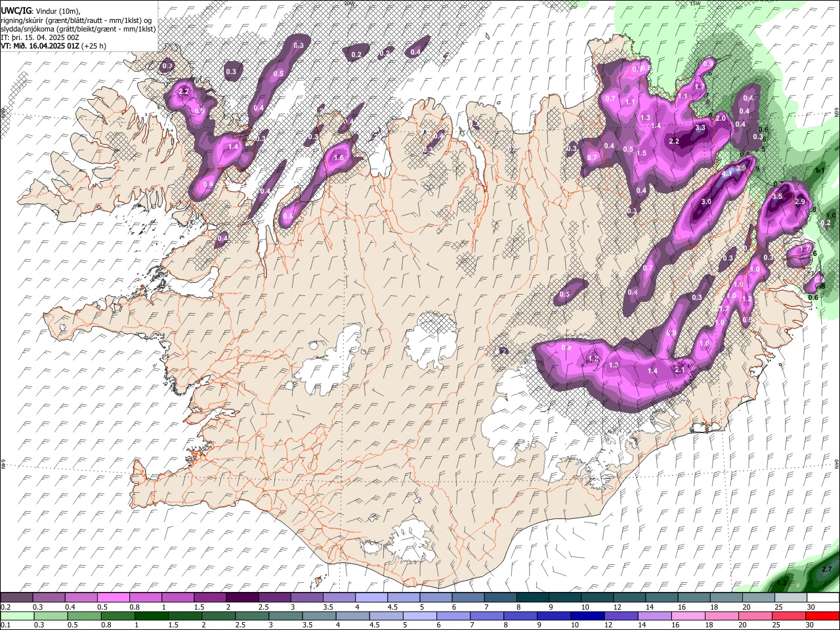Select the upper legend swatch starting at 1.5
Image resolution: width=840 pixels, height=630 pixels.
(x=209, y=598)
